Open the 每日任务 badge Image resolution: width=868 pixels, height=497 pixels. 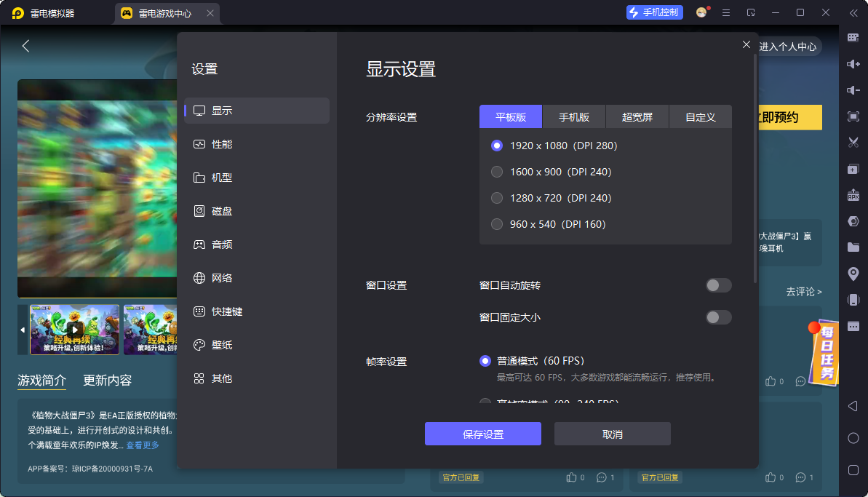point(824,352)
